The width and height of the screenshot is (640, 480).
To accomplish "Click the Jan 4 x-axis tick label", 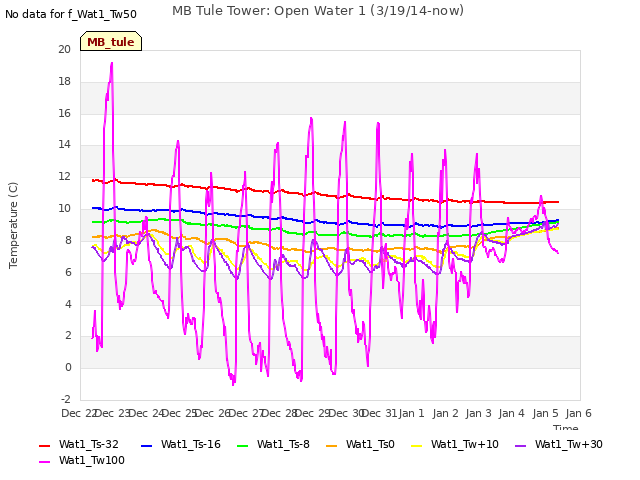I will click(511, 413).
